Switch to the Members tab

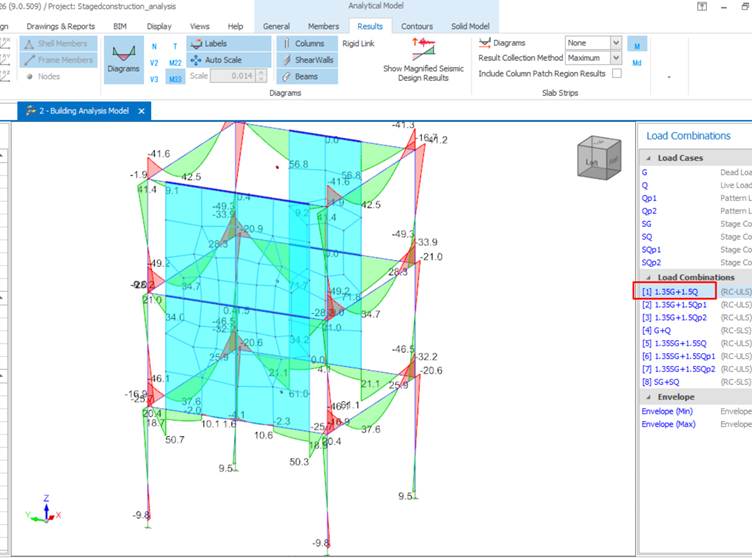[323, 26]
